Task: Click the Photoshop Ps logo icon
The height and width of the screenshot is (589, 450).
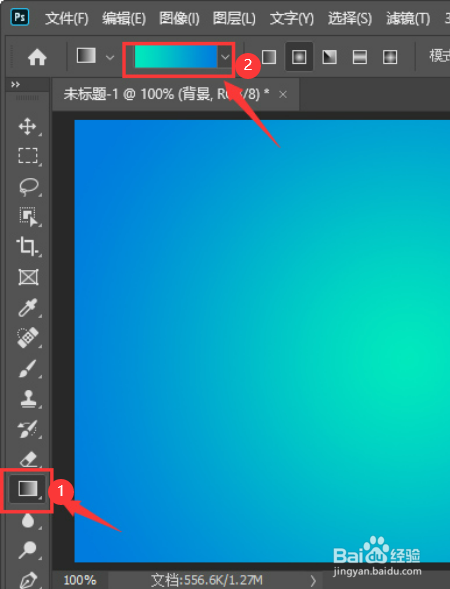Action: click(x=20, y=17)
